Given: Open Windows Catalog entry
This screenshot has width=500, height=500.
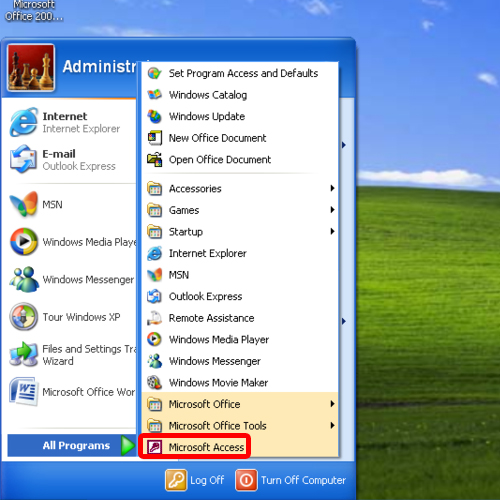Looking at the screenshot, I should [x=240, y=95].
